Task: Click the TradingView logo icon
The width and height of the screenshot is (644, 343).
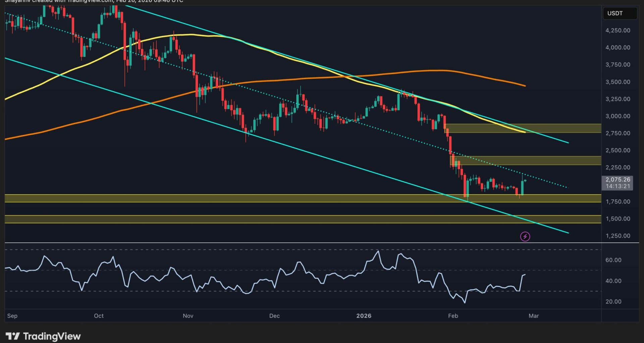Action: 13,336
